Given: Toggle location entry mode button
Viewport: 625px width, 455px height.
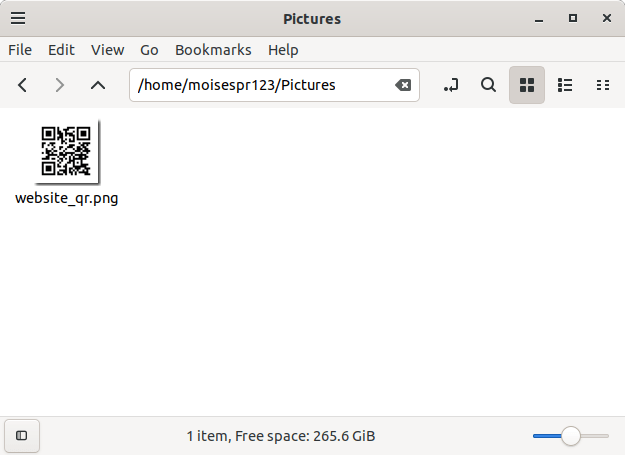Looking at the screenshot, I should 451,85.
